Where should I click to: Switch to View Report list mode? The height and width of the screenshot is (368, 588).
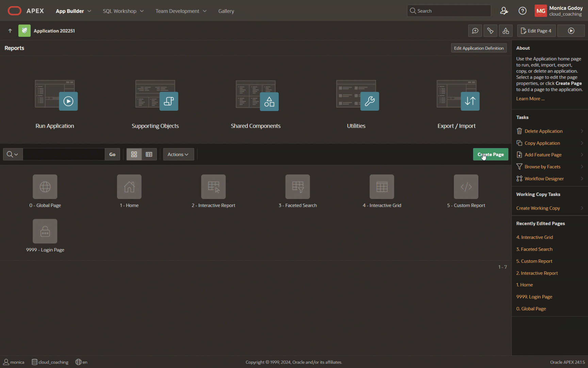149,154
